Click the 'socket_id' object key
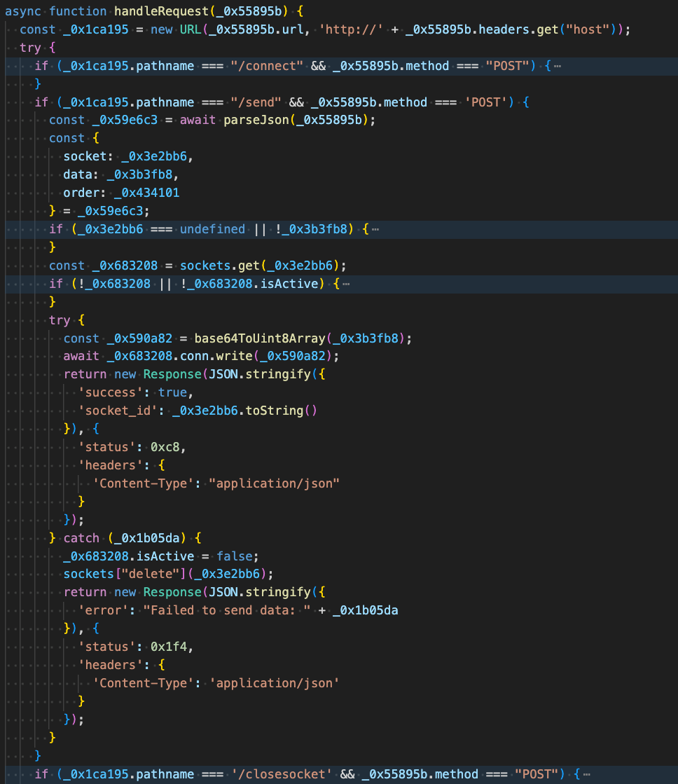 point(118,411)
